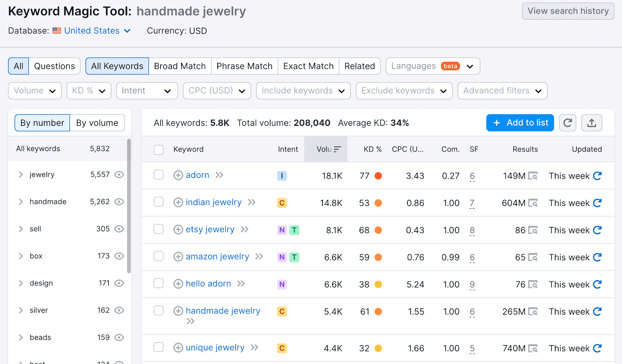Viewport: 622px width, 364px height.
Task: Check the checkbox for "indian jewelry"
Action: coord(159,202)
